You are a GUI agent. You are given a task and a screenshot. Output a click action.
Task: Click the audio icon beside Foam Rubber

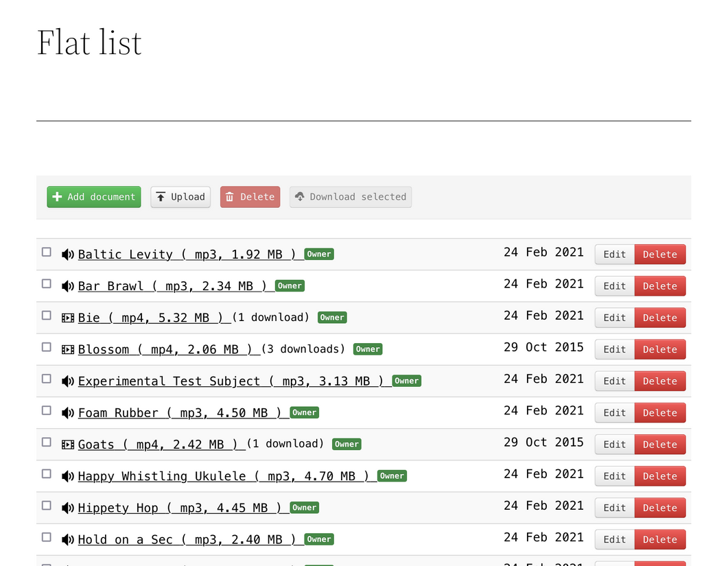coord(68,412)
